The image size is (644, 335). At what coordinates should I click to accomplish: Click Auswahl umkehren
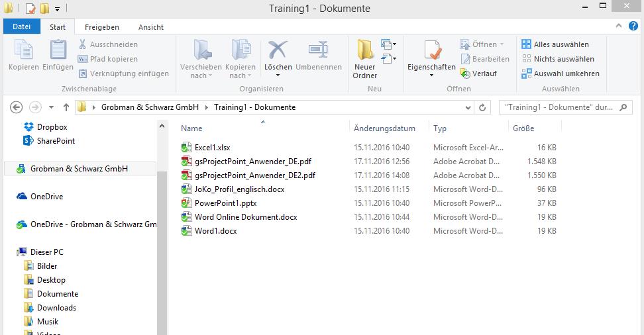click(x=561, y=73)
